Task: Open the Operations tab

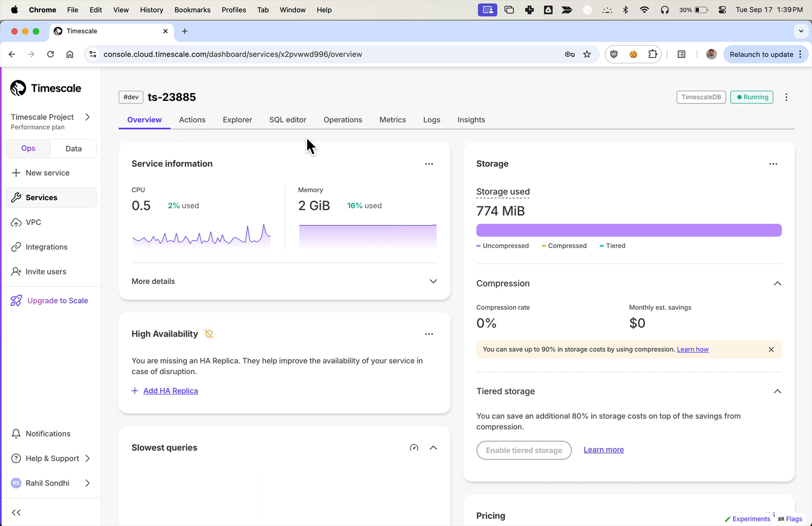Action: pyautogui.click(x=343, y=120)
